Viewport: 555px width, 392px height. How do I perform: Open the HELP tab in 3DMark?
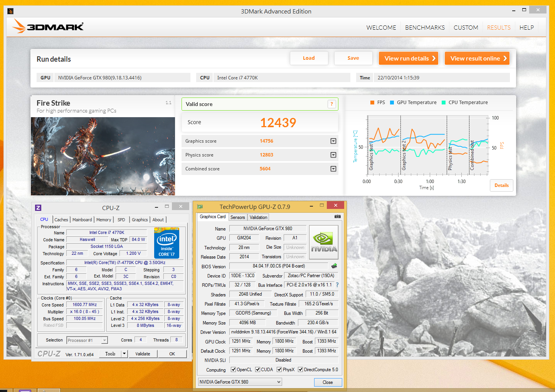526,27
